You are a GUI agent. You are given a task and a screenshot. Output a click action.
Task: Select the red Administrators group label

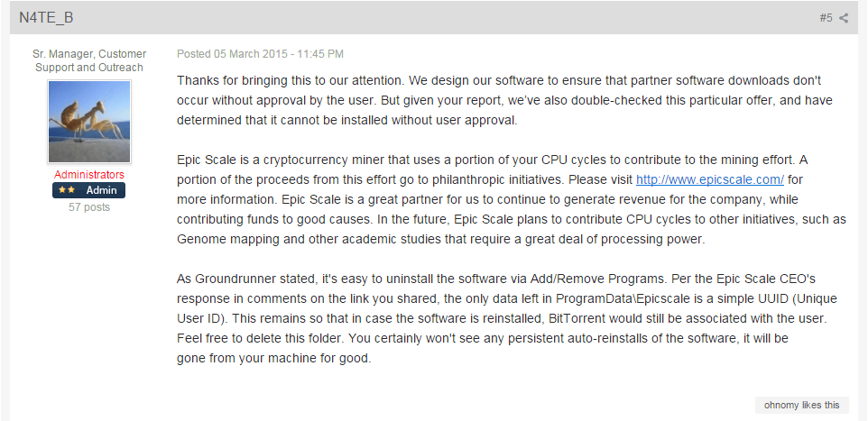click(x=89, y=175)
